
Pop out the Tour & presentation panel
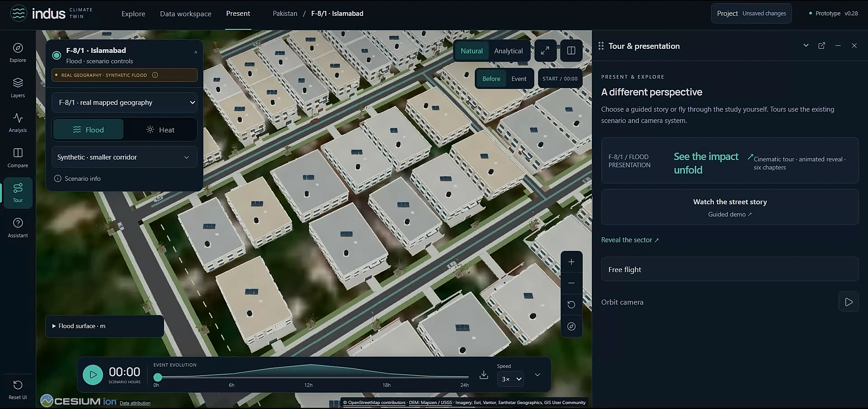pyautogui.click(x=822, y=46)
